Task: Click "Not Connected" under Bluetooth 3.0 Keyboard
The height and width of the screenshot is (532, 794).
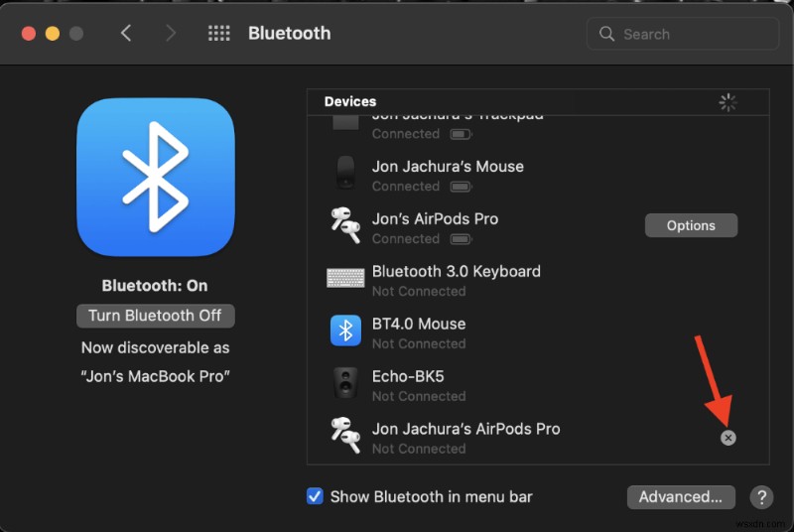Action: [x=419, y=292]
